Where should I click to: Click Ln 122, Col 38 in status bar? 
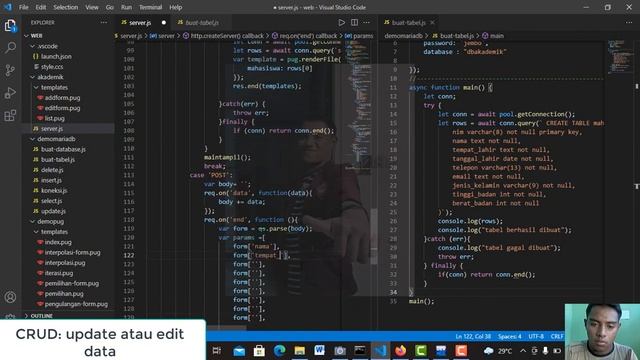[x=473, y=336]
